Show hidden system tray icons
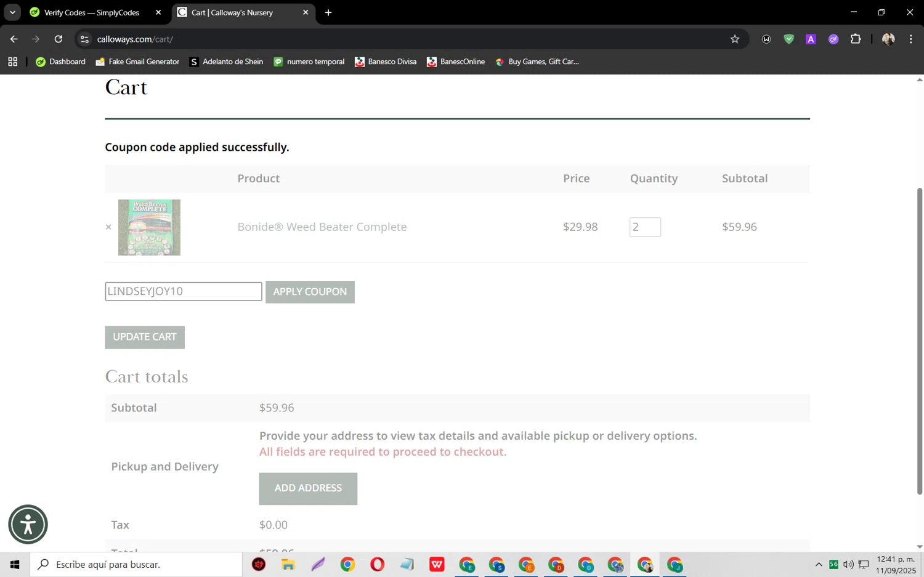This screenshot has height=577, width=924. point(819,565)
